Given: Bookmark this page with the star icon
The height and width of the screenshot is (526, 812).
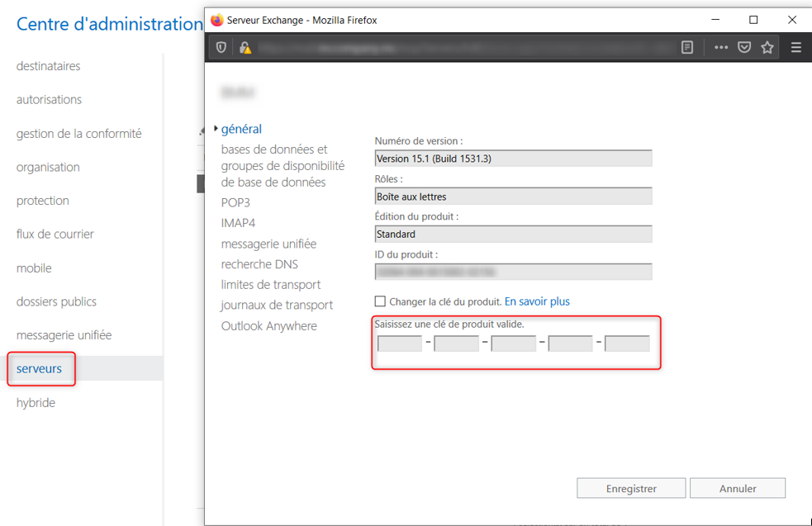Looking at the screenshot, I should coord(767,48).
